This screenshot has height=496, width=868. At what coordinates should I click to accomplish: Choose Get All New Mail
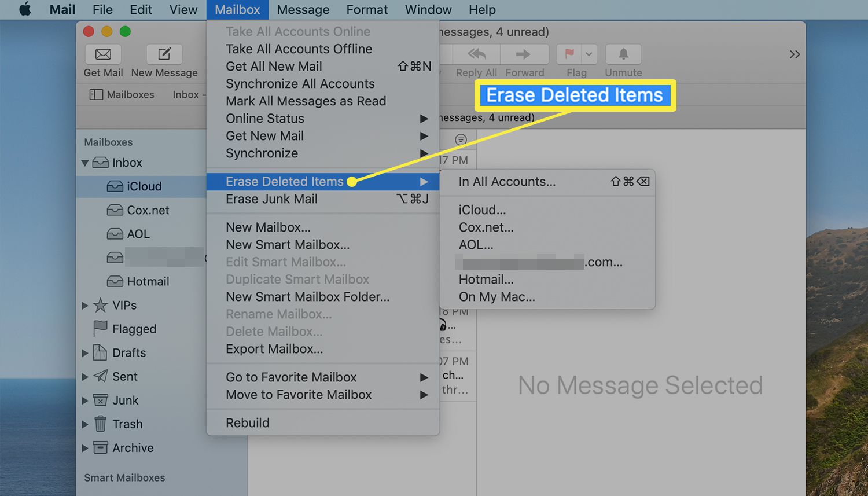[x=323, y=67]
